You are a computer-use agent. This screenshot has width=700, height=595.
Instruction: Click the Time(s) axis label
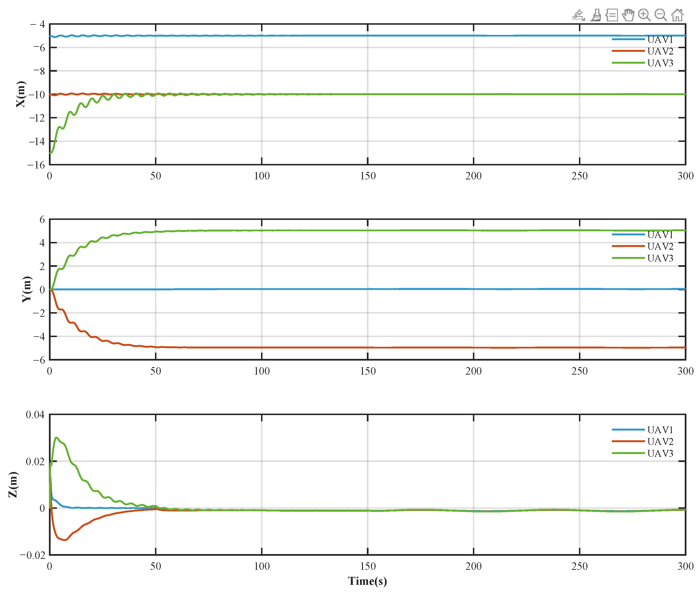pos(367,581)
